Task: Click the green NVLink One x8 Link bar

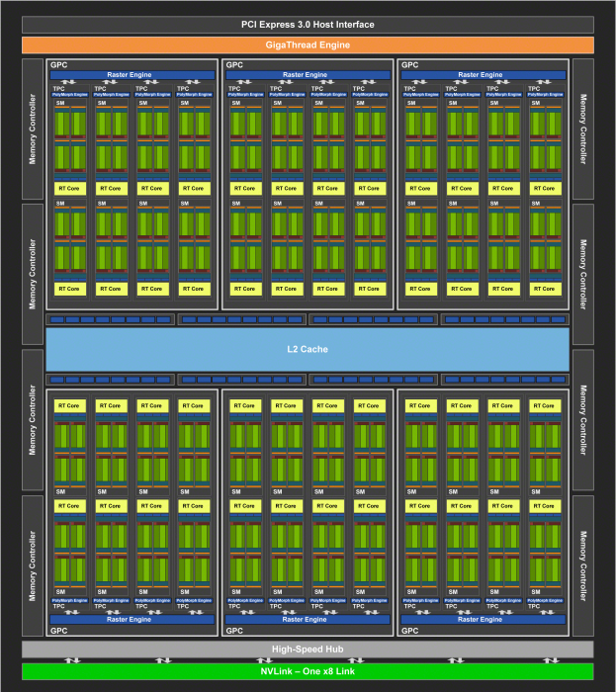Action: click(308, 671)
